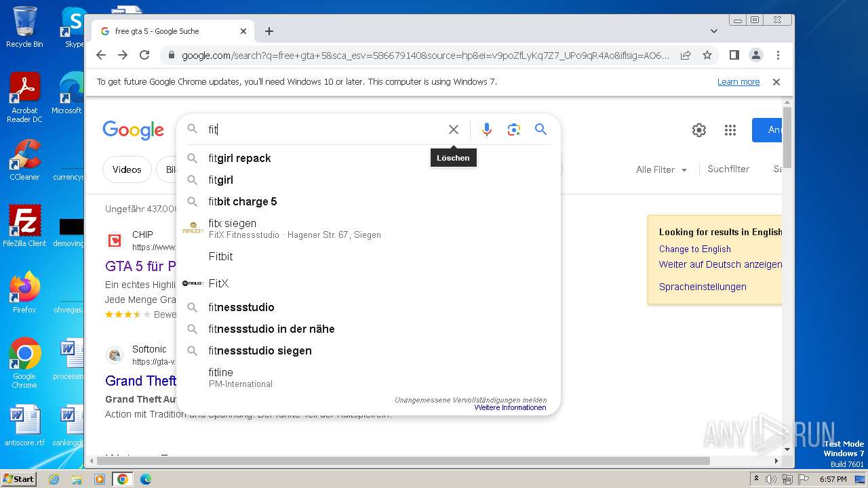Click the Chrome address bar URL
The height and width of the screenshot is (488, 868).
[425, 55]
